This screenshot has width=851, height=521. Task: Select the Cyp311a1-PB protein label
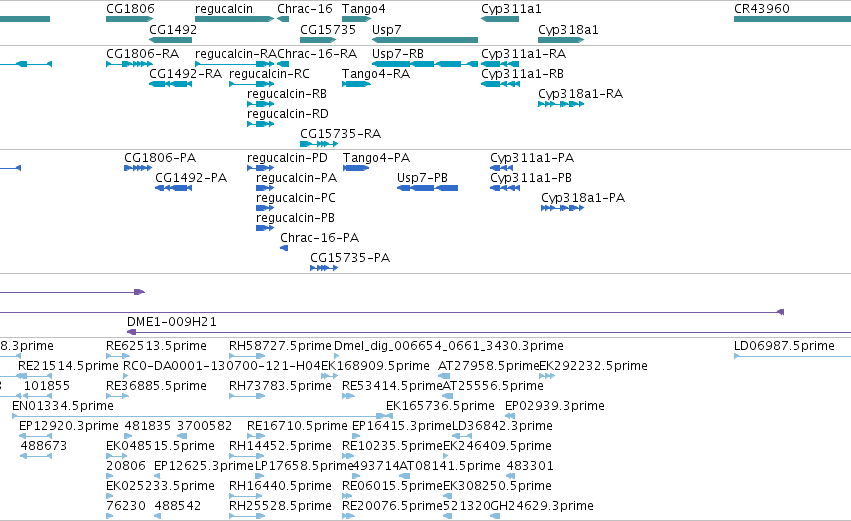[531, 178]
